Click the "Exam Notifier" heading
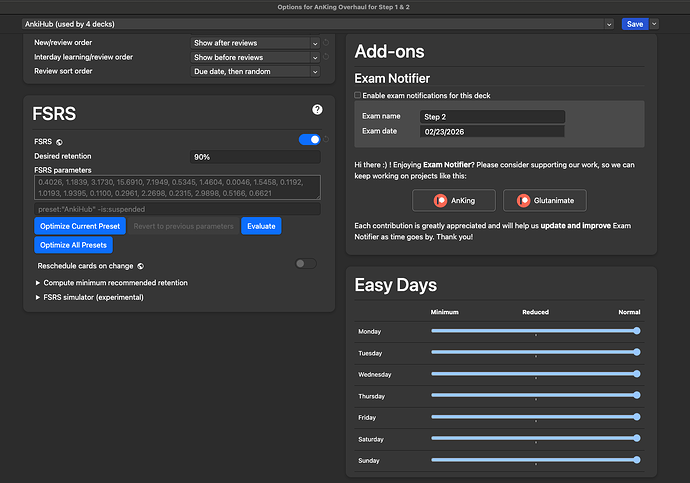The width and height of the screenshot is (690, 483). tap(392, 78)
